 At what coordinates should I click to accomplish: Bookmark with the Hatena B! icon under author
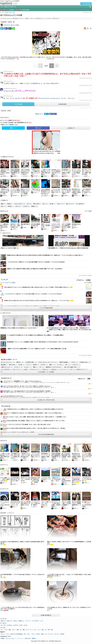[6, 29]
